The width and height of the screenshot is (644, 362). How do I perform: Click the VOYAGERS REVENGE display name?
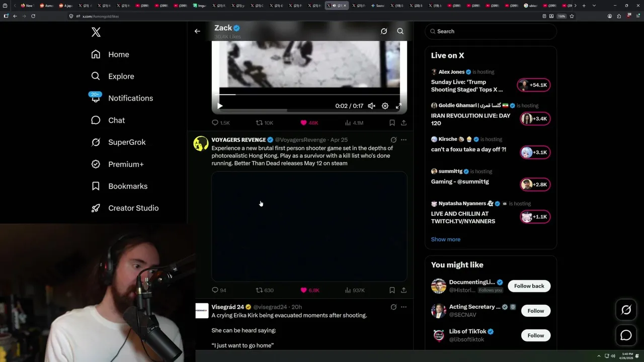pyautogui.click(x=238, y=140)
